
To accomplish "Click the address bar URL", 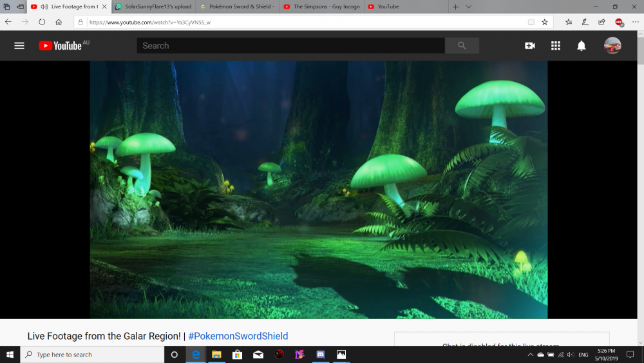I will click(x=150, y=22).
